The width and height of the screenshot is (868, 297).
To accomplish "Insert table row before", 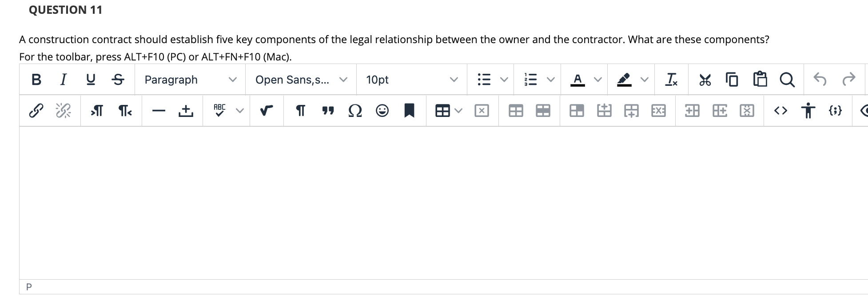I will click(x=604, y=111).
